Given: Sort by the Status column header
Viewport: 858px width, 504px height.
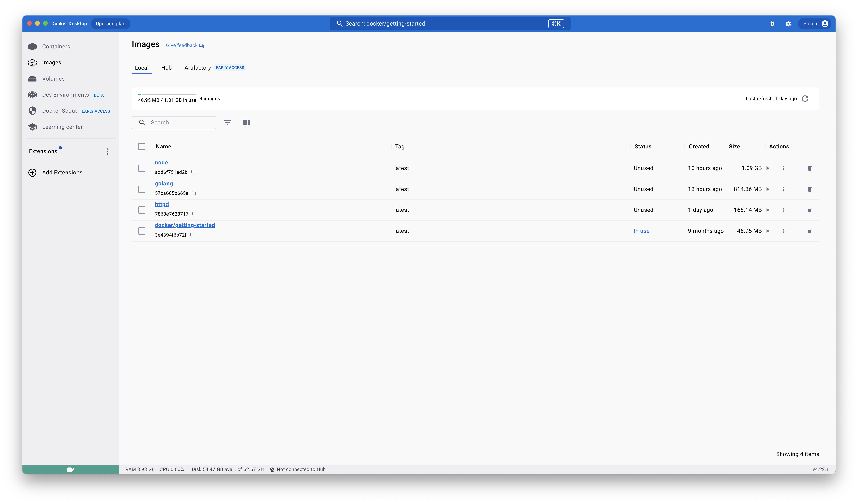Looking at the screenshot, I should pyautogui.click(x=642, y=147).
